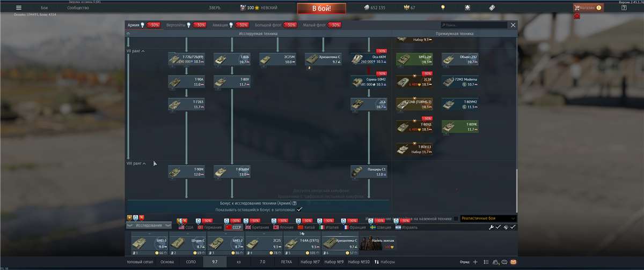Select the Т-72Б/72Б(89) vehicle card
The height and width of the screenshot is (270, 644).
click(x=186, y=59)
